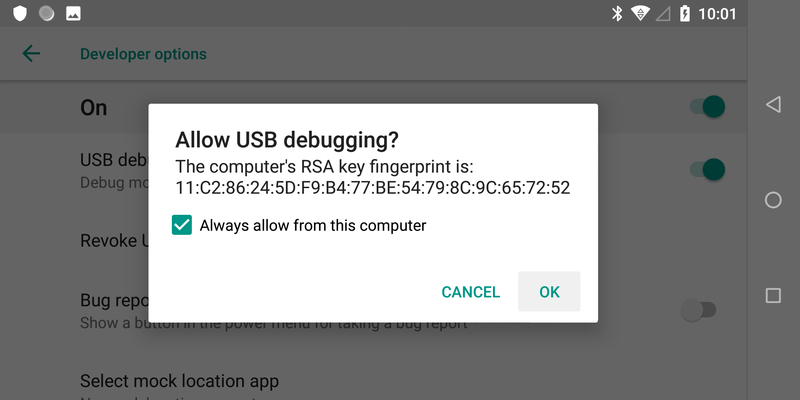Tap the image notification icon in status bar
Viewport: 800px width, 400px height.
(73, 14)
